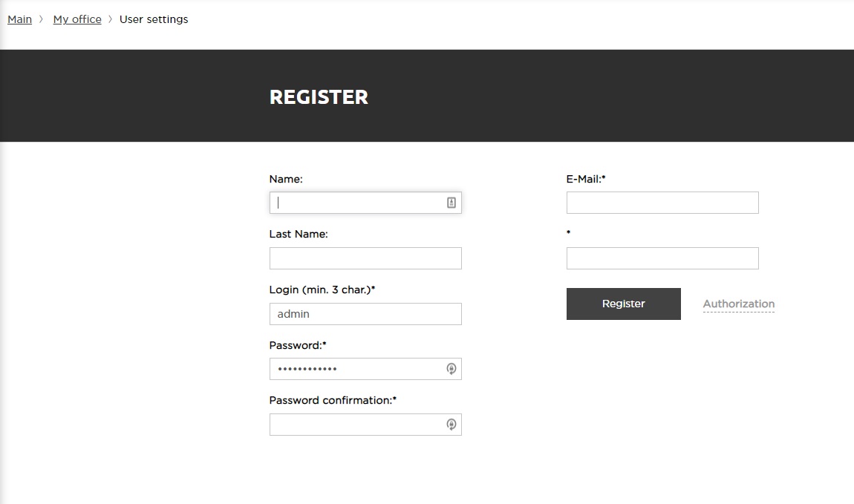Screen dimensions: 854x504
Task: Click the "Login (min. 3 char.)" label
Action: click(322, 289)
